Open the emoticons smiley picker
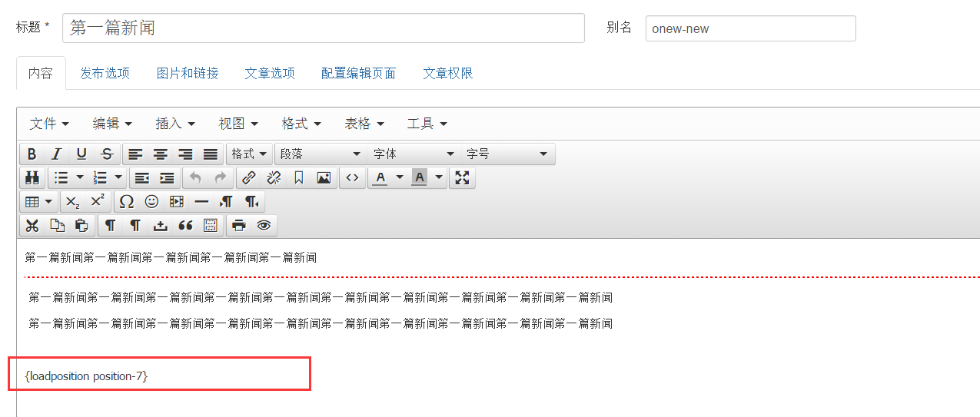 pos(152,202)
